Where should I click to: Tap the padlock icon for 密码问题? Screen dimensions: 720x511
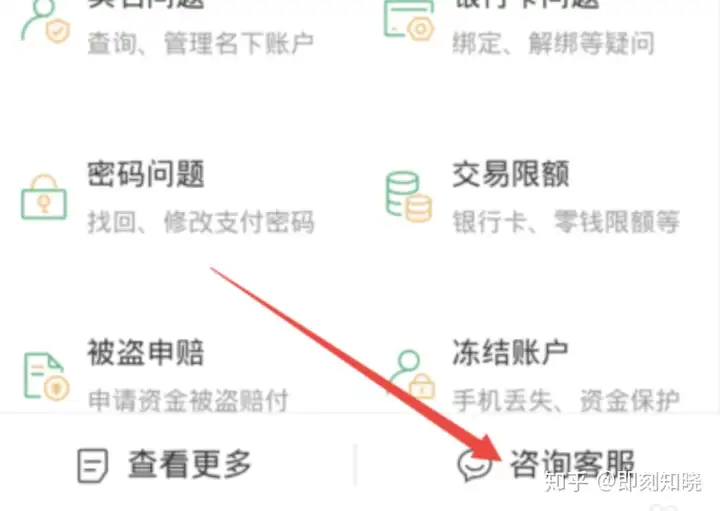pos(44,197)
